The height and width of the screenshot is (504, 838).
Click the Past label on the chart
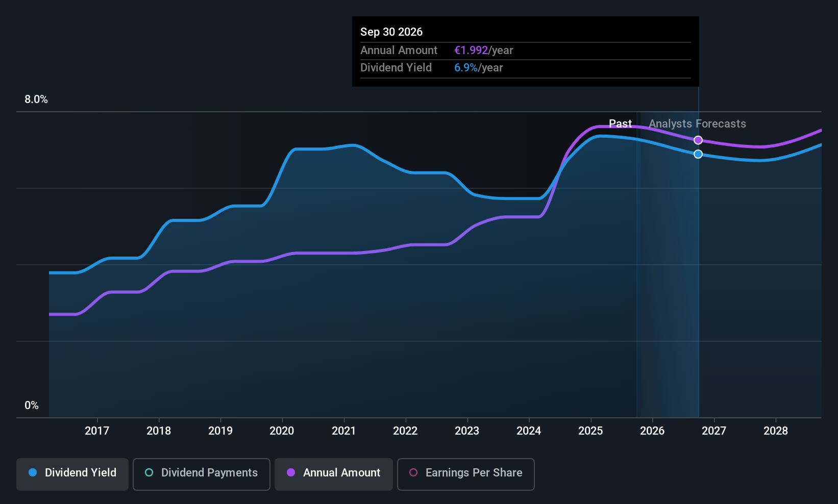coord(620,124)
